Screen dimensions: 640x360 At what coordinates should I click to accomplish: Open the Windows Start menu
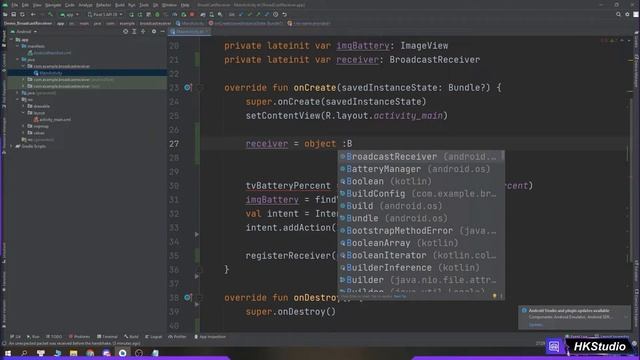[x=7, y=353]
